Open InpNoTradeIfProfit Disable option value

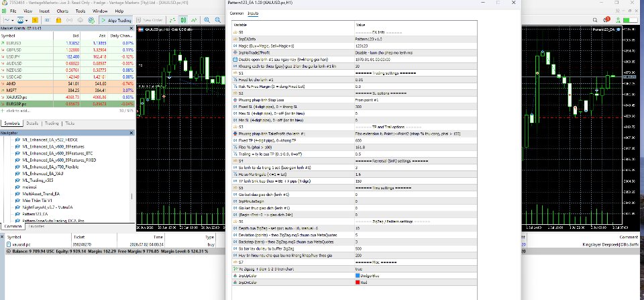[x=416, y=53]
